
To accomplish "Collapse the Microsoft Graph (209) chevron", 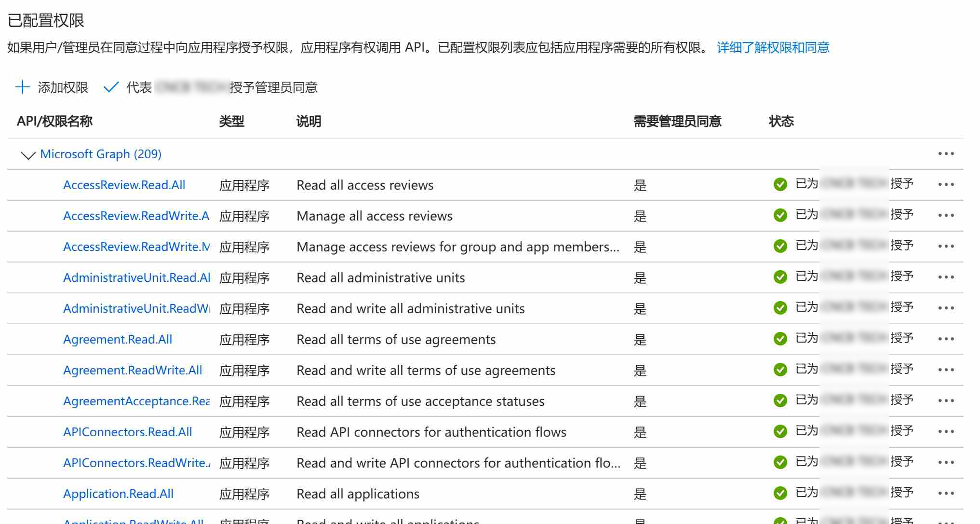I will tap(28, 155).
